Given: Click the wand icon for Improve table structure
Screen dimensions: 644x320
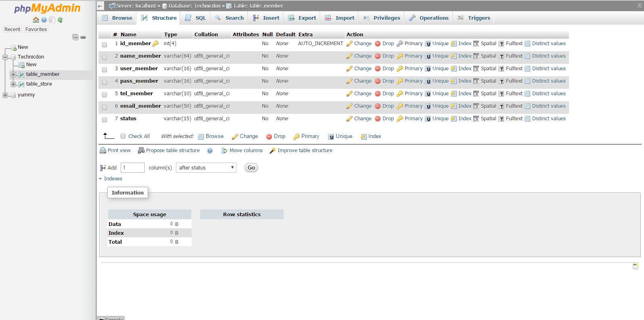Looking at the screenshot, I should click(x=273, y=151).
